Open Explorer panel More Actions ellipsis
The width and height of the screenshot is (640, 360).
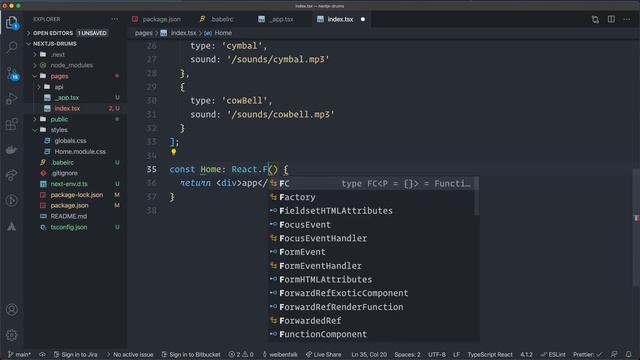pyautogui.click(x=115, y=19)
